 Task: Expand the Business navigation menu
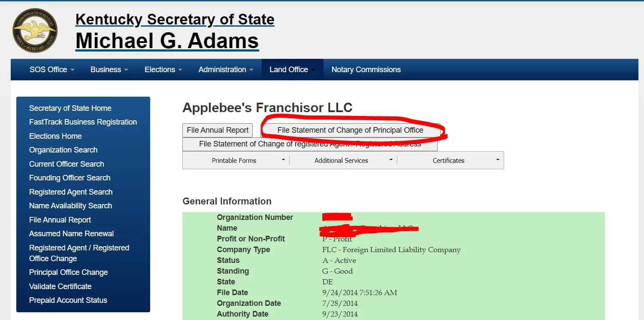coord(109,70)
